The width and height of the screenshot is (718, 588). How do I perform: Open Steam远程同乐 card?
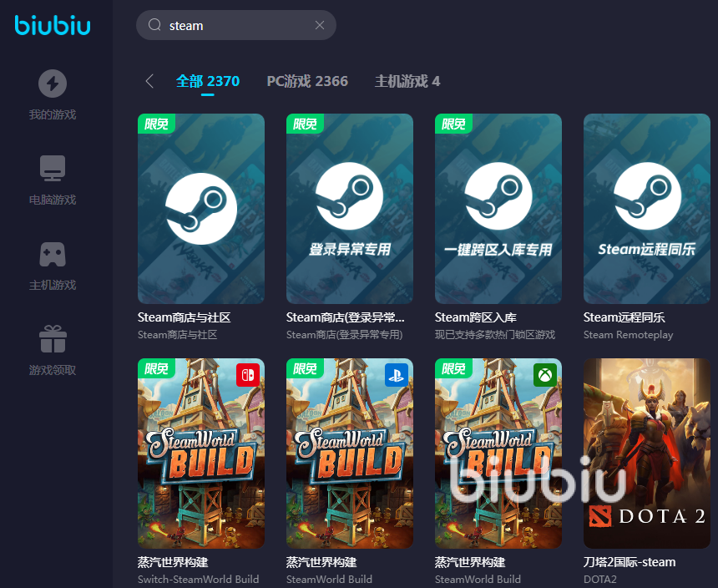pyautogui.click(x=647, y=209)
